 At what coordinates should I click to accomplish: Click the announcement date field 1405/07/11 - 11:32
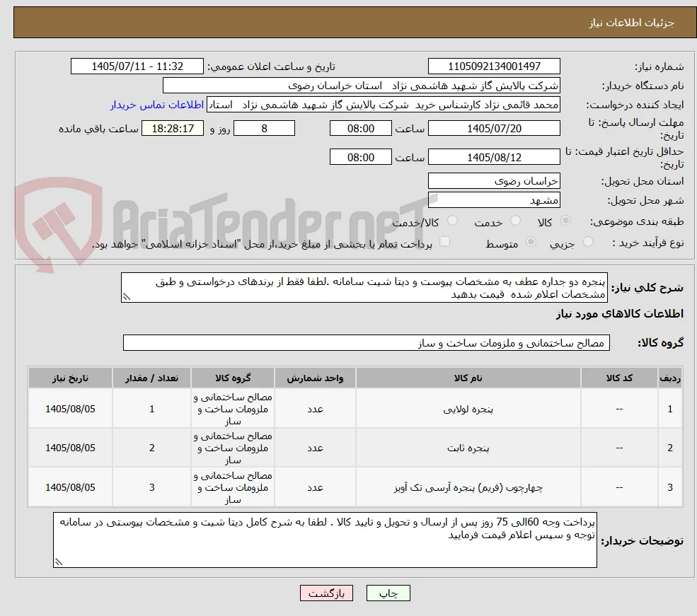pyautogui.click(x=137, y=66)
